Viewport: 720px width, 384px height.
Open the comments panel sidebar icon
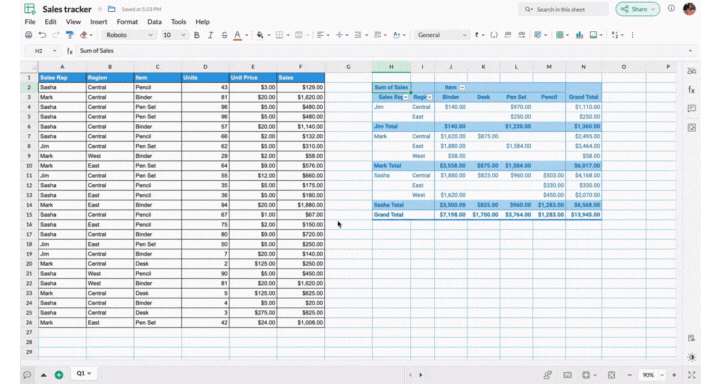[692, 108]
